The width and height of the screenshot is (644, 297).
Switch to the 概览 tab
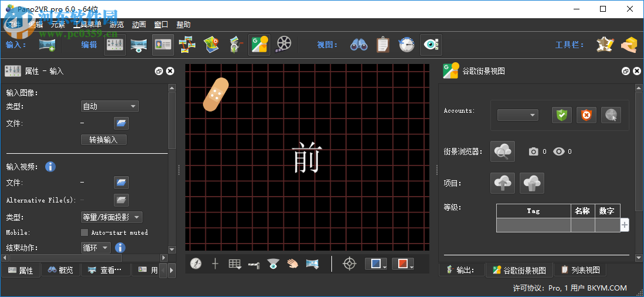[60, 270]
